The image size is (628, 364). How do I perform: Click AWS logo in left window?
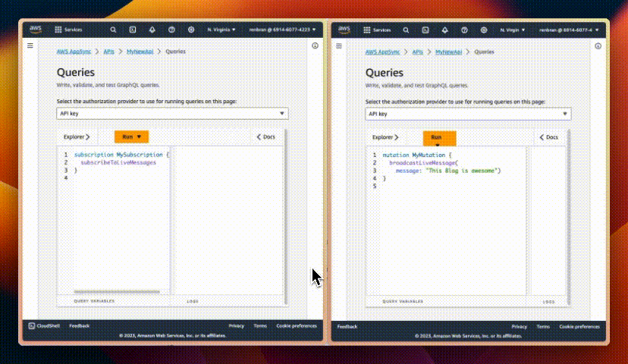(35, 29)
